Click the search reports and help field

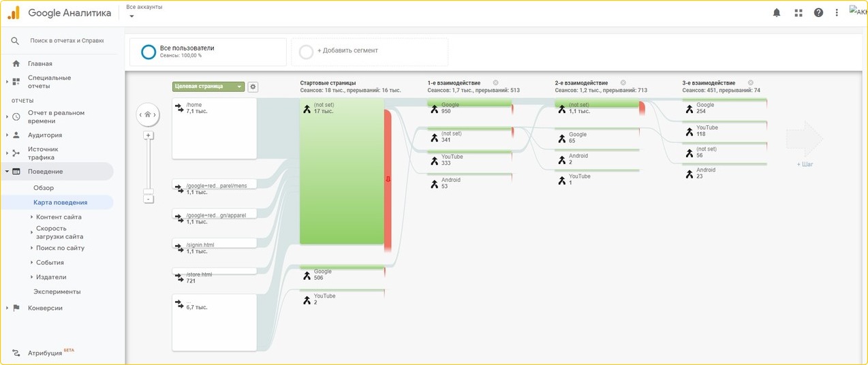67,41
